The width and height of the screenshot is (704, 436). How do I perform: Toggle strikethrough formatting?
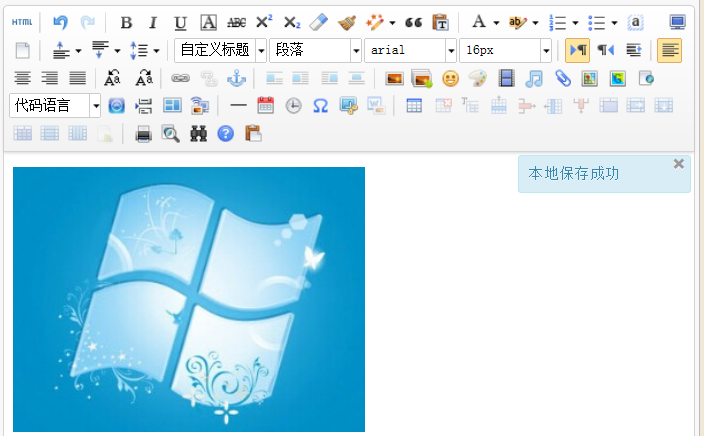pos(237,22)
